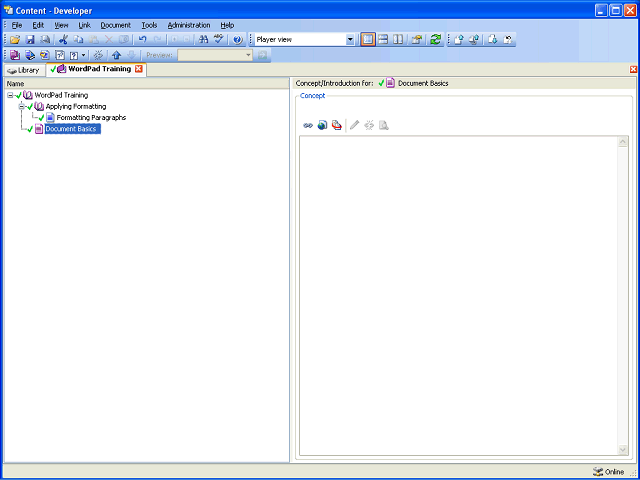This screenshot has width=640, height=480.
Task: Open the Preview mode dropdown
Action: (x=248, y=55)
